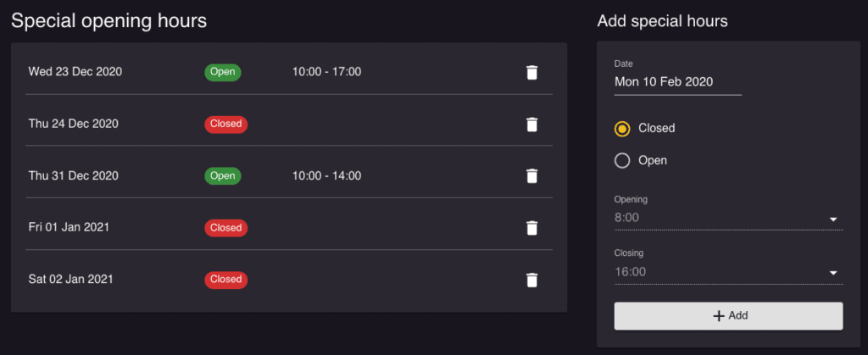Screen dimensions: 868x355
Task: Delete the Wed 23 Dec 2020 entry
Action: tap(531, 72)
